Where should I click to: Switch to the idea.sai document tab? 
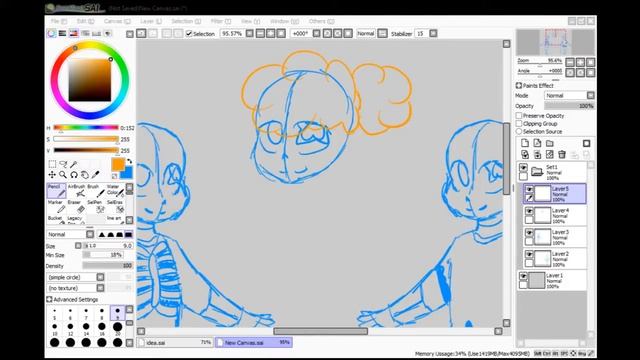click(175, 342)
